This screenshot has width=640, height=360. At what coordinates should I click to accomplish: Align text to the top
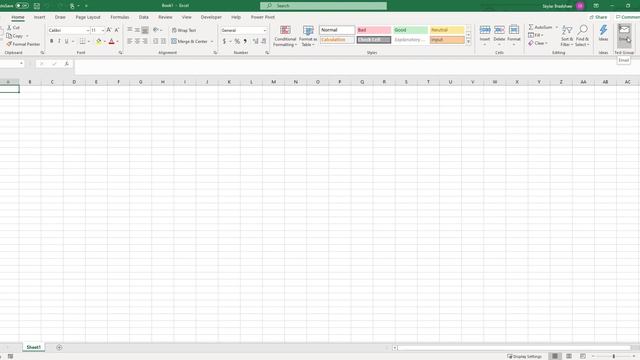[130, 30]
